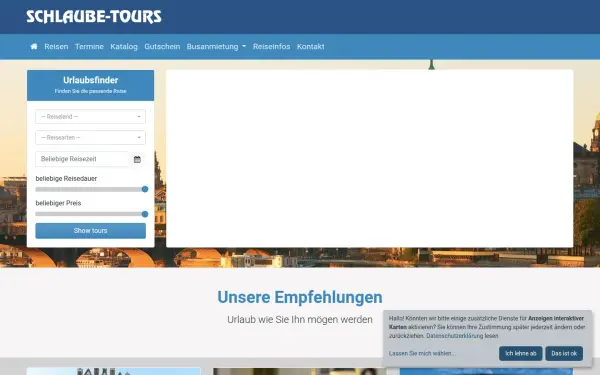The image size is (600, 375).
Task: Go to the Termine page
Action: click(x=89, y=47)
